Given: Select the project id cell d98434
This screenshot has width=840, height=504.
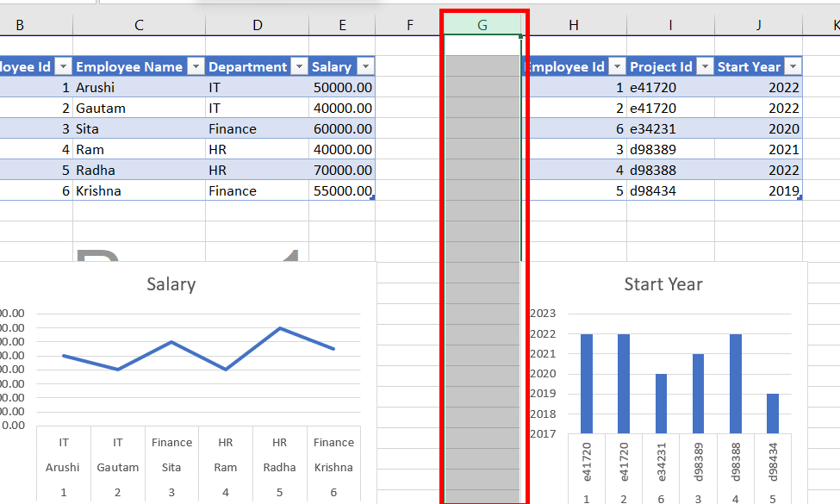Looking at the screenshot, I should pos(670,190).
